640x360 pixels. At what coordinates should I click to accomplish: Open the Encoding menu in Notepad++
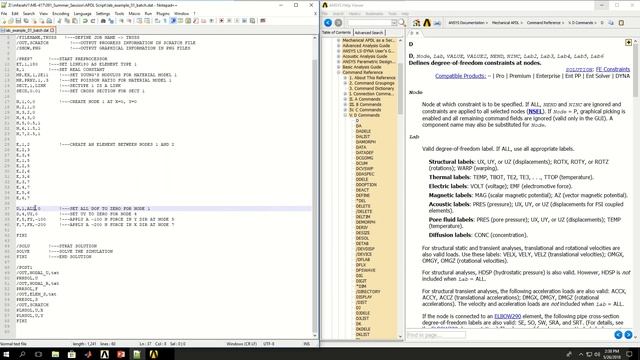click(x=60, y=13)
